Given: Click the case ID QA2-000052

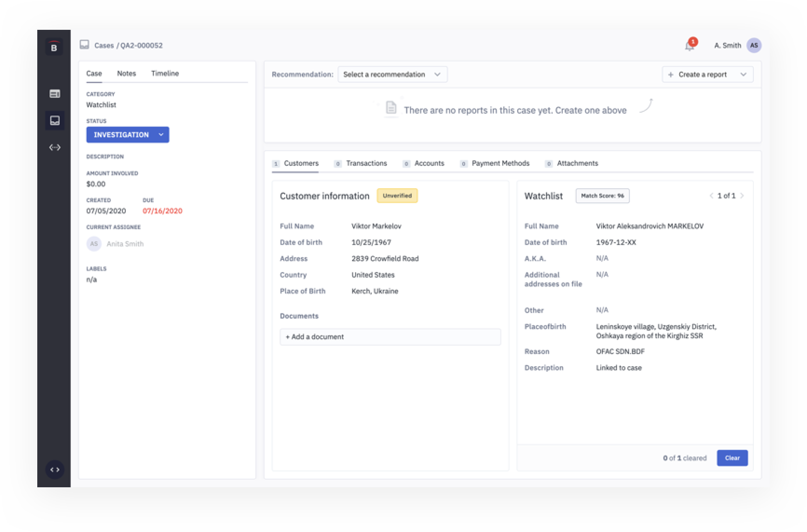Looking at the screenshot, I should pos(142,45).
